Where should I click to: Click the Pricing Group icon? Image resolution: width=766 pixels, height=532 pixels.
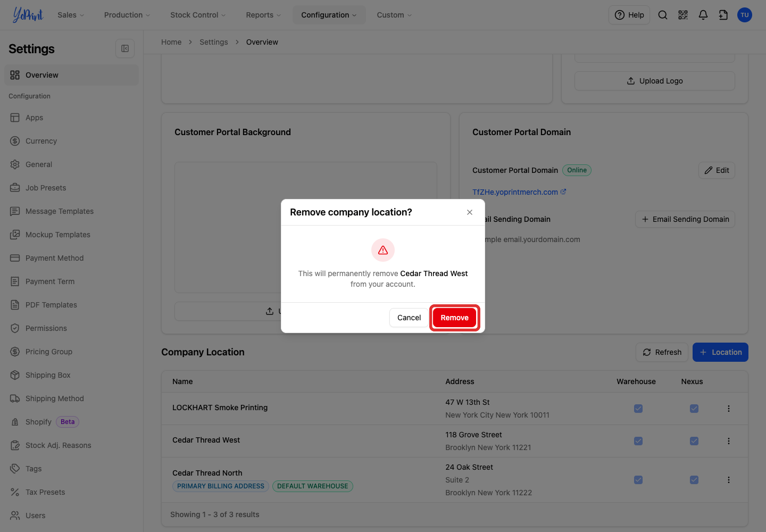(15, 352)
